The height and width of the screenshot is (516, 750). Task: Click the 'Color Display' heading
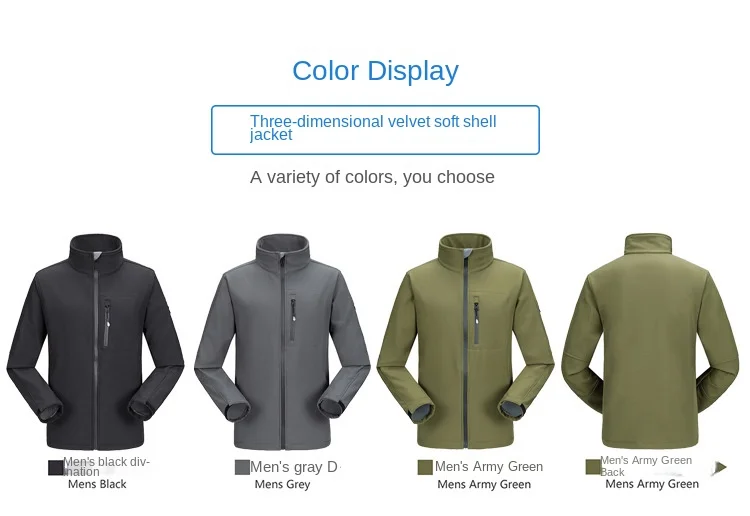(375, 71)
